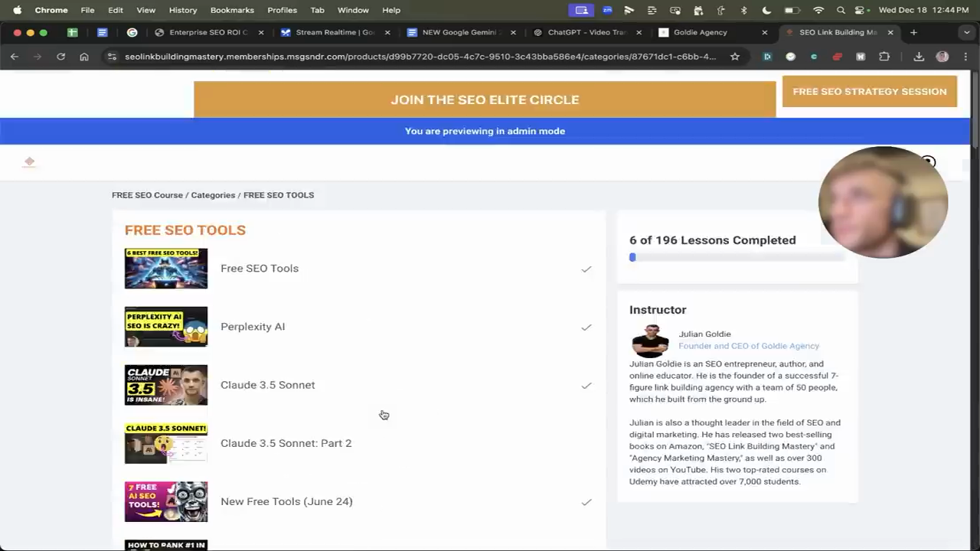Open the Perplexity AI lesson title
This screenshot has height=551, width=980.
click(253, 327)
